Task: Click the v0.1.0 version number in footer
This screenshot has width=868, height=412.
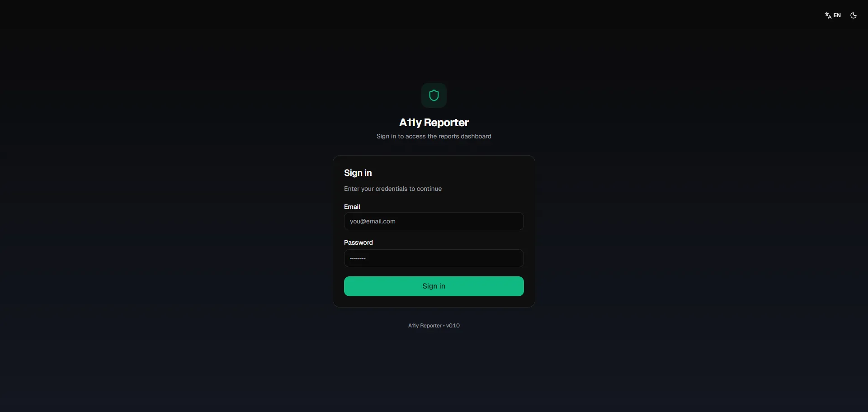Action: click(x=453, y=326)
